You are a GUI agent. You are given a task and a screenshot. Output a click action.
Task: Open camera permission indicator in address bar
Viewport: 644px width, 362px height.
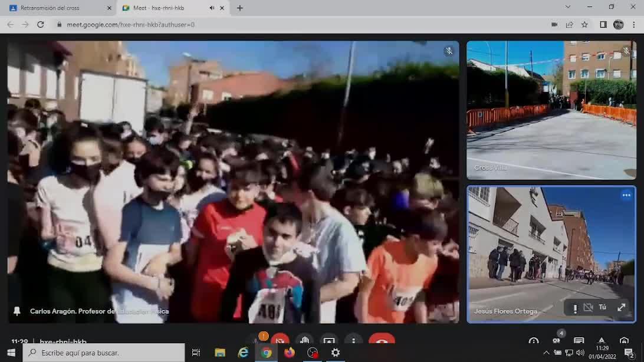(554, 25)
